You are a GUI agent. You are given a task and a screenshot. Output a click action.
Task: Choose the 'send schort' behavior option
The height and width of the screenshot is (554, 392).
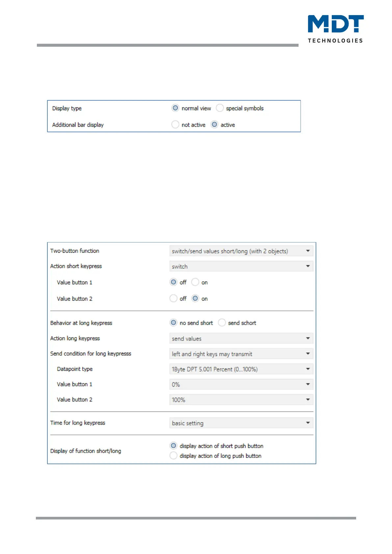pyautogui.click(x=222, y=323)
